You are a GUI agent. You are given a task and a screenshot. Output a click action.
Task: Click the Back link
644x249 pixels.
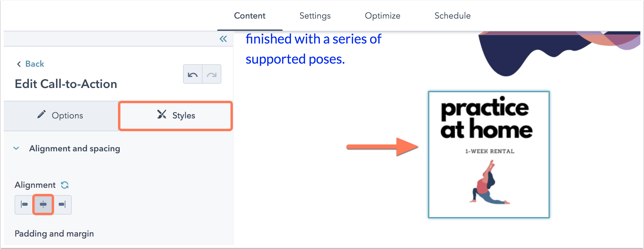(35, 64)
